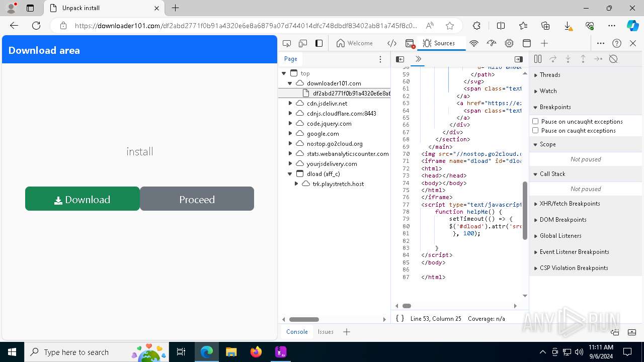Refresh the page
644x362 pixels.
pyautogui.click(x=36, y=26)
